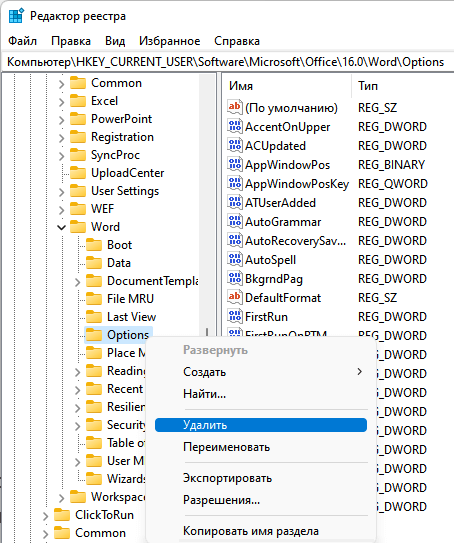
Task: Expand the DocumentTemplates key
Action: (78, 282)
